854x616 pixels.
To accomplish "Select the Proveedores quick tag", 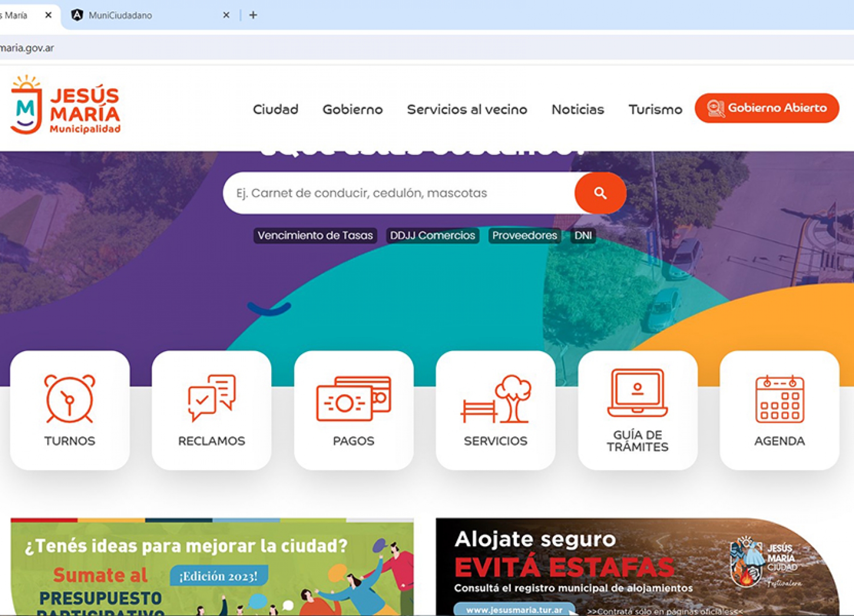I will tap(524, 236).
